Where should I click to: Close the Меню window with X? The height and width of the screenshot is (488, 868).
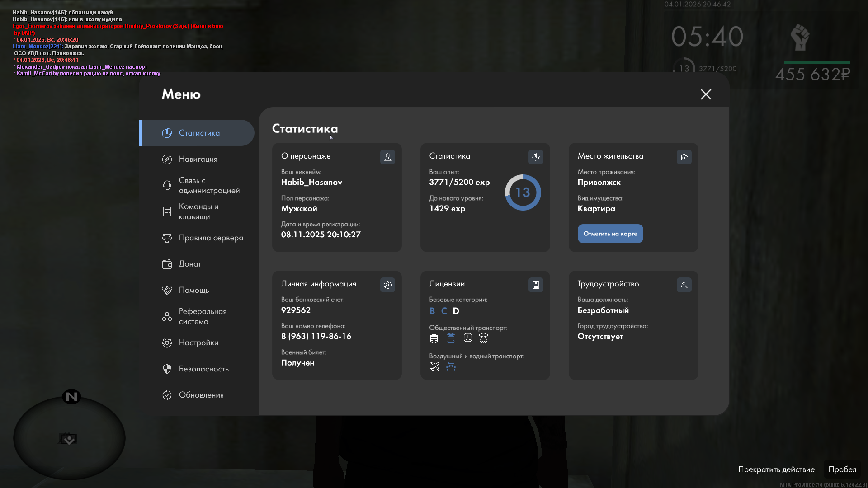pos(706,94)
